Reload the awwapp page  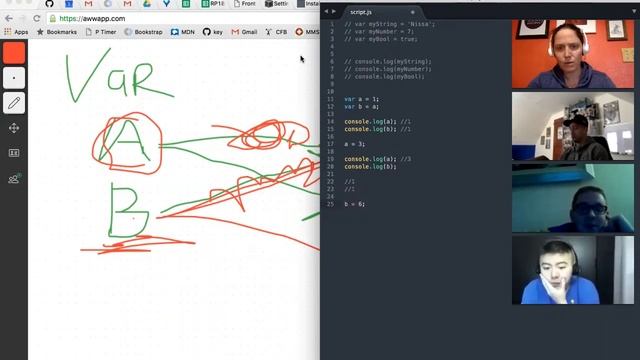[37, 18]
